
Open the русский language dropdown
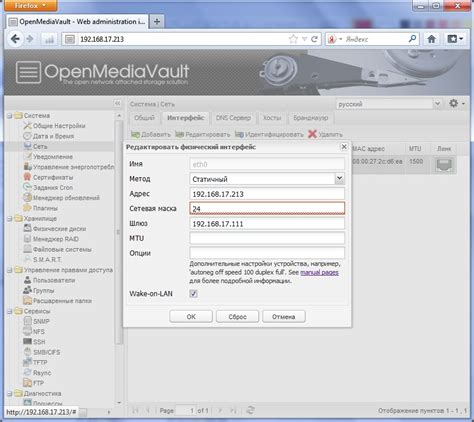point(437,104)
